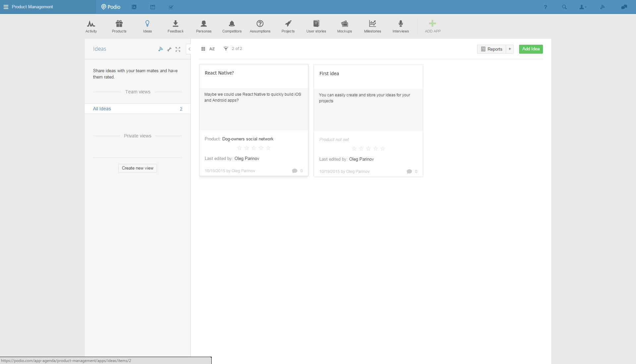Open the Competitors bell icon
The width and height of the screenshot is (636, 364).
click(232, 24)
